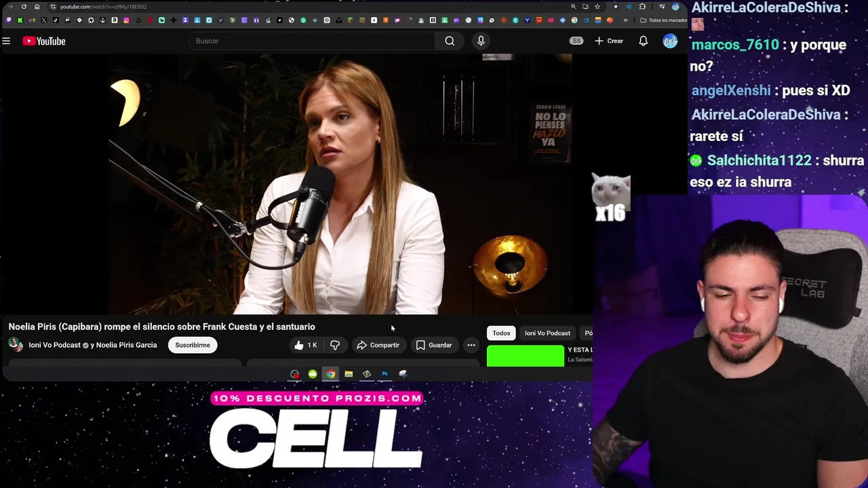Save the video with Guardar
The height and width of the screenshot is (488, 868).
(434, 345)
